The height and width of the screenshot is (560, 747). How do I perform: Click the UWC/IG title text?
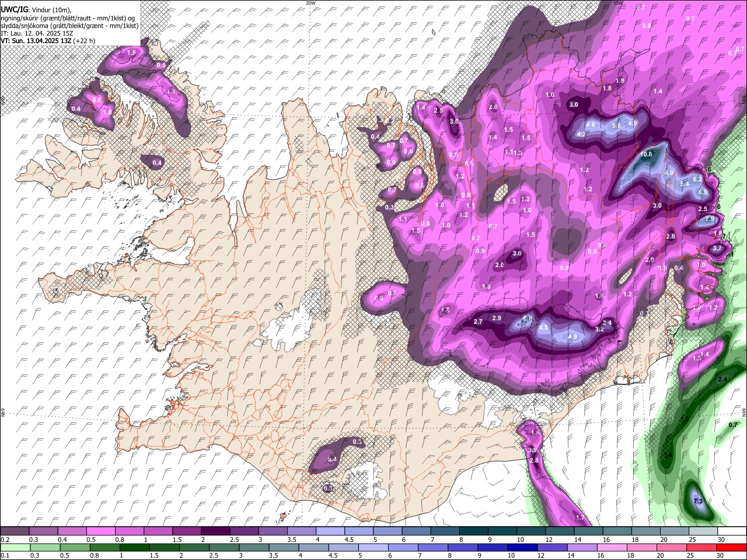coord(13,10)
